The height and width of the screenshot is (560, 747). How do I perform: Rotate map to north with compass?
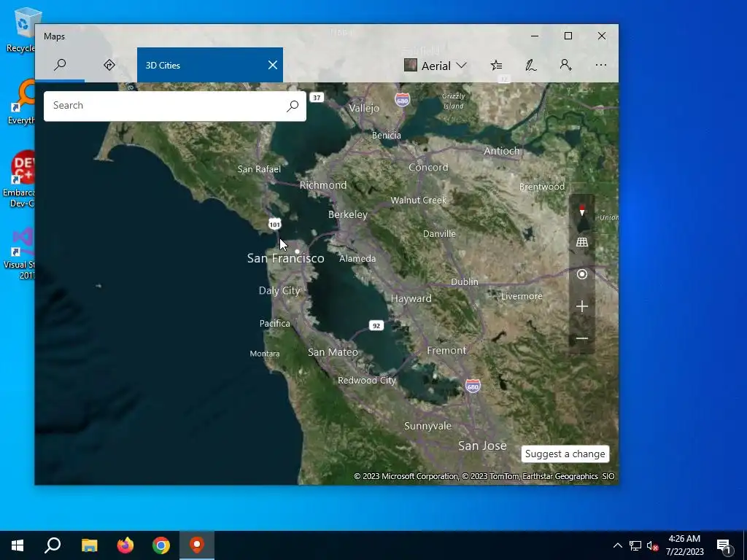[581, 210]
